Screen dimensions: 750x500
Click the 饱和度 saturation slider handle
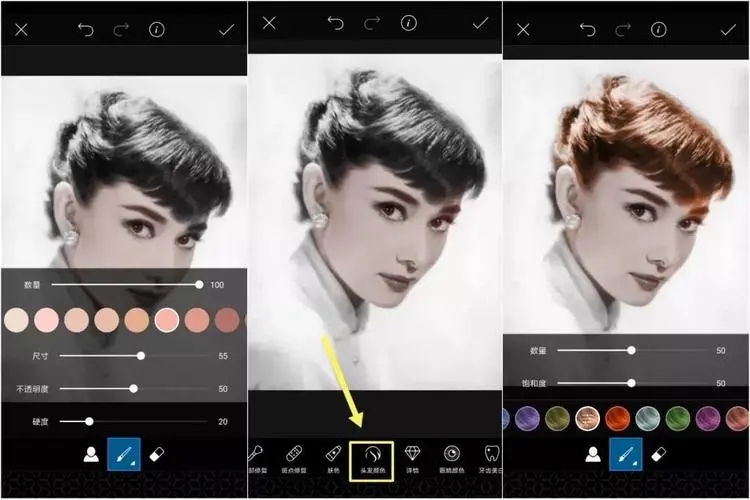click(631, 382)
